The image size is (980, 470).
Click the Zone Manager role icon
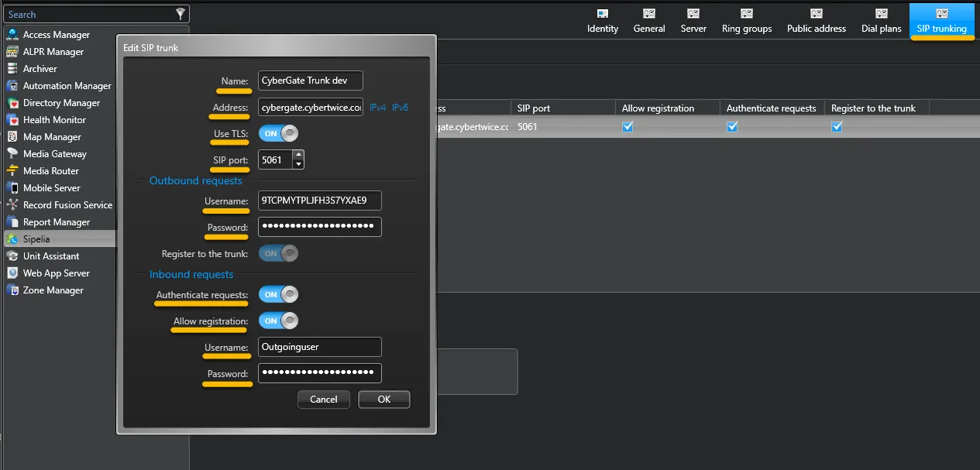click(12, 290)
